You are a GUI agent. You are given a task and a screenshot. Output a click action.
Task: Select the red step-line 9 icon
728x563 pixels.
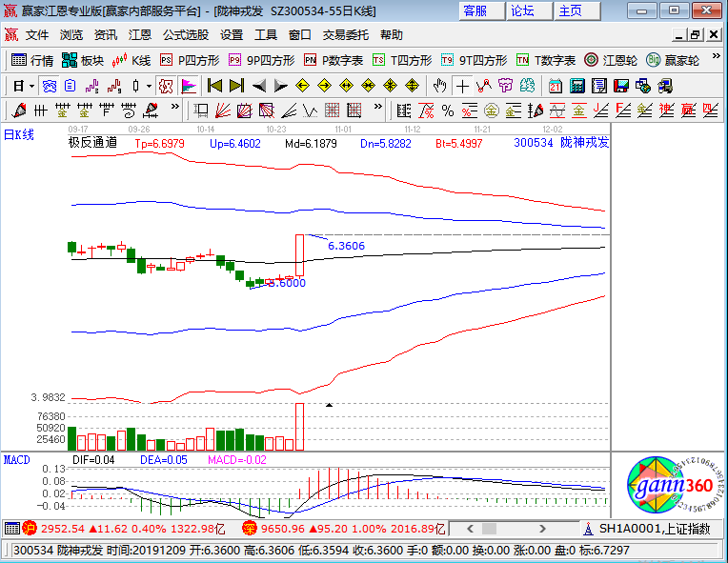114,87
